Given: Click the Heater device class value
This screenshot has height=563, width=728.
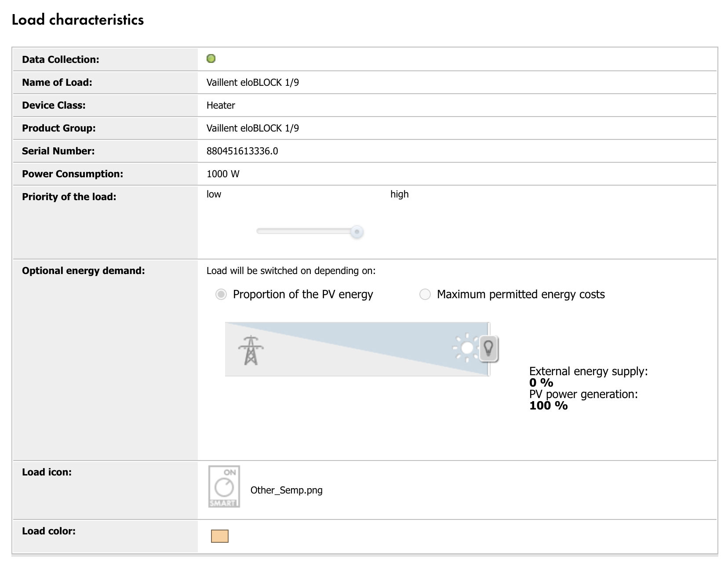Looking at the screenshot, I should 221,106.
